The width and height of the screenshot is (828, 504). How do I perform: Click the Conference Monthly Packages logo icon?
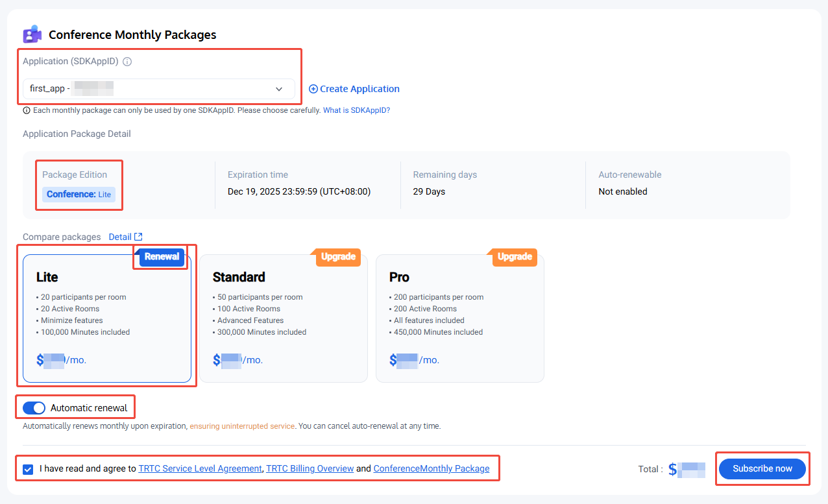pos(32,34)
